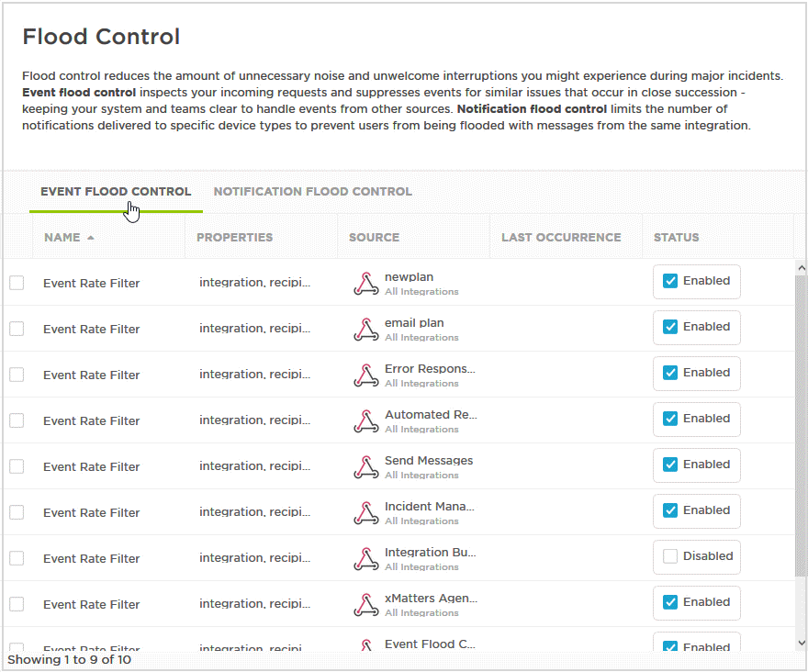
Task: Select the Event Flood Control source icon
Action: click(x=366, y=646)
